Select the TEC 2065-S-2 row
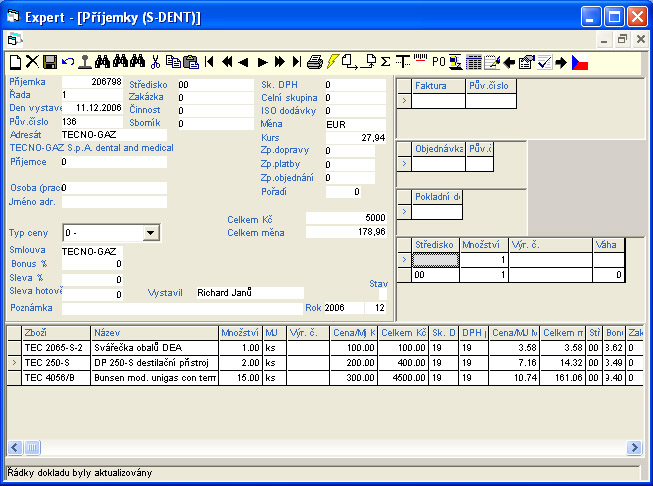 pyautogui.click(x=54, y=347)
